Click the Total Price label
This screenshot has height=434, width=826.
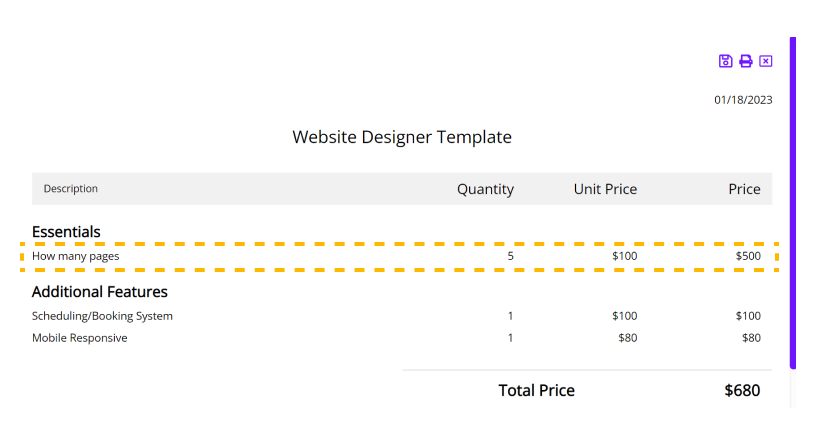pos(536,390)
